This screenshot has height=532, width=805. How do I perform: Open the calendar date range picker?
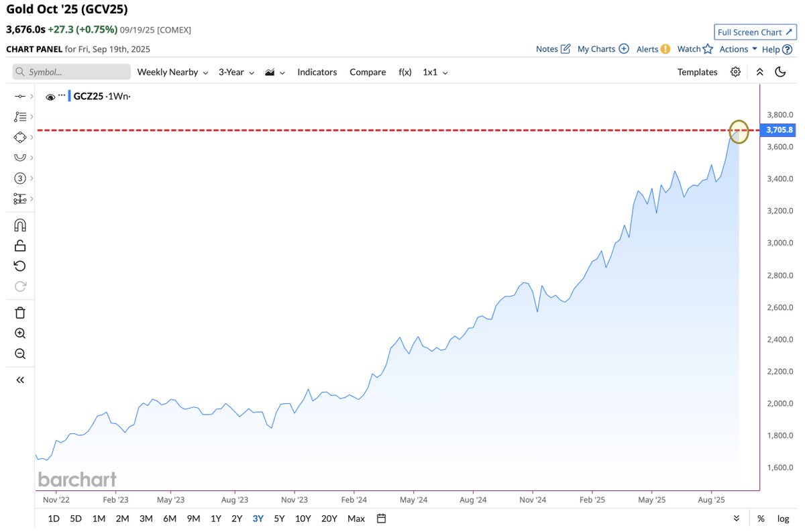coord(382,518)
